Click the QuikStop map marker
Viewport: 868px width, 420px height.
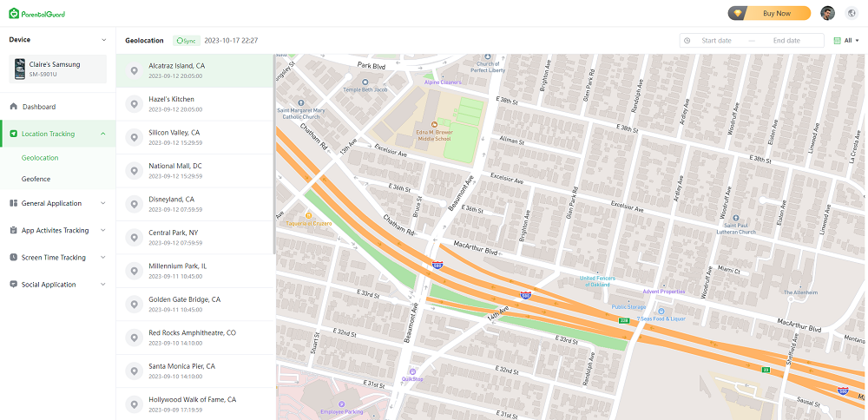(x=411, y=371)
